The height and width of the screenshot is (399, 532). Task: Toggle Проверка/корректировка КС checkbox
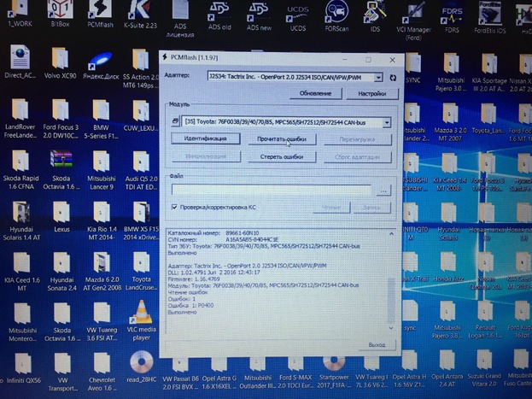[174, 207]
